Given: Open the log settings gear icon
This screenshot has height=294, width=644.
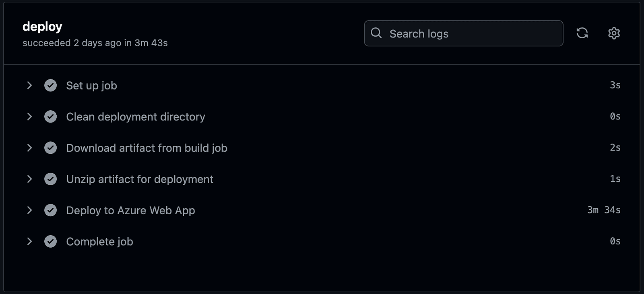Looking at the screenshot, I should 614,33.
